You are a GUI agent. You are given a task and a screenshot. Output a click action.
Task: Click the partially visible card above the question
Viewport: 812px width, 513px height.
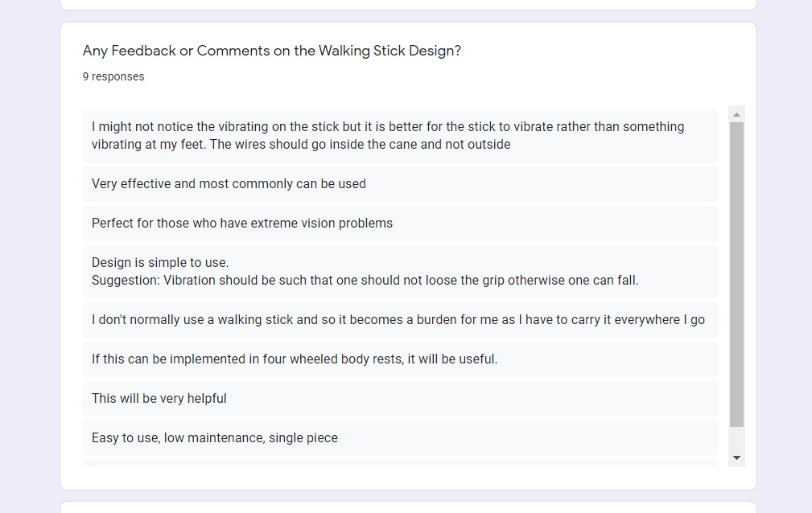click(x=408, y=4)
